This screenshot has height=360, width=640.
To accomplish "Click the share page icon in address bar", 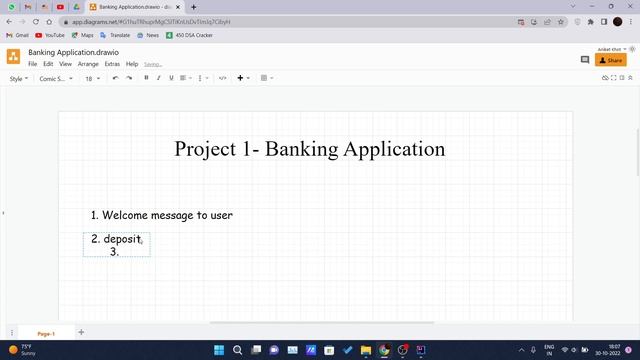I will click(x=547, y=22).
